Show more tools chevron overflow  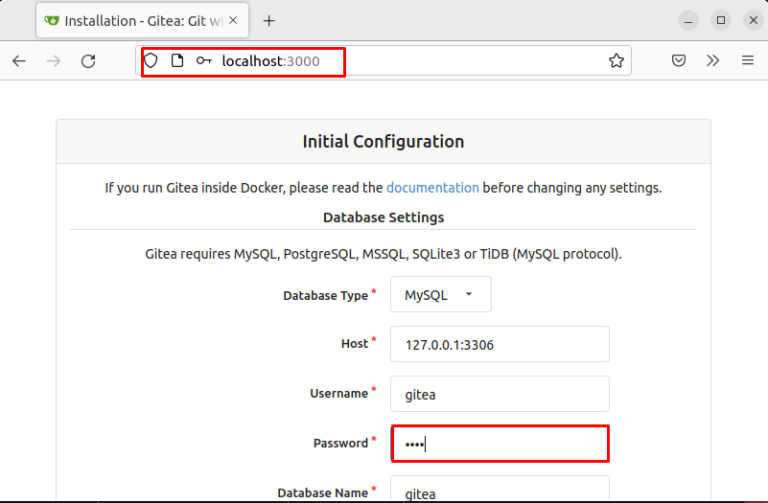[x=713, y=61]
